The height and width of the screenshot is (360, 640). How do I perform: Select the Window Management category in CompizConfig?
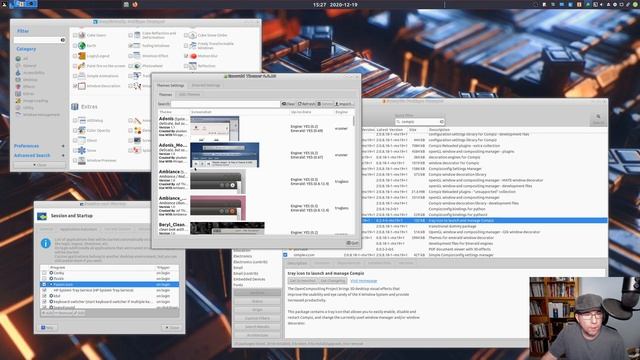click(x=38, y=115)
